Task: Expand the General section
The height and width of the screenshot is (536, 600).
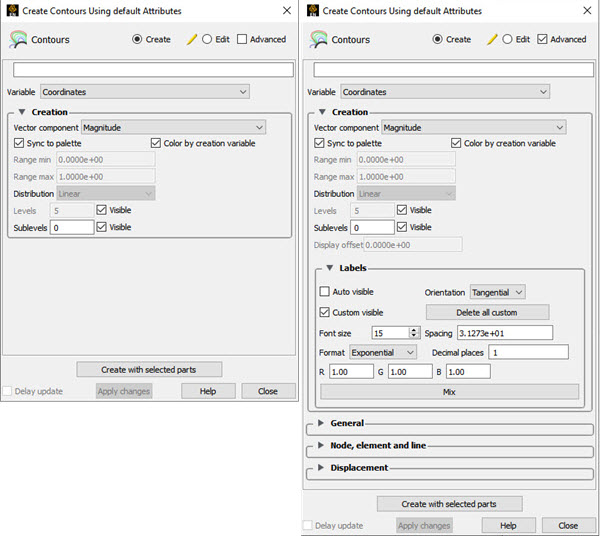Action: 321,423
